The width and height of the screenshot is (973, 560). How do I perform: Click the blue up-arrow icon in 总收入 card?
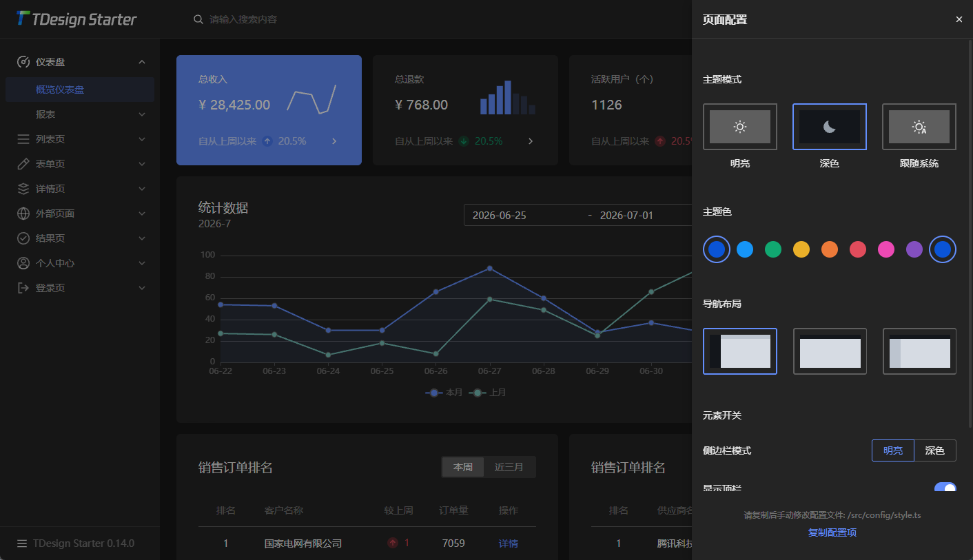[267, 141]
